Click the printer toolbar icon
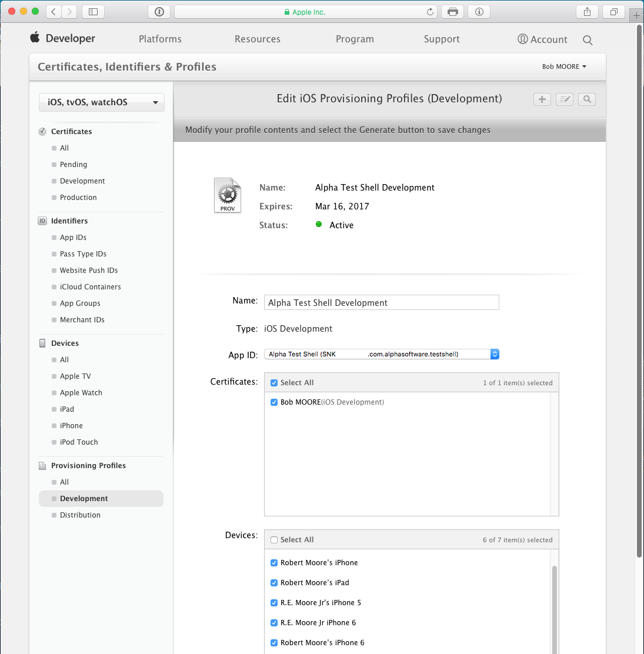This screenshot has width=644, height=654. 452,12
